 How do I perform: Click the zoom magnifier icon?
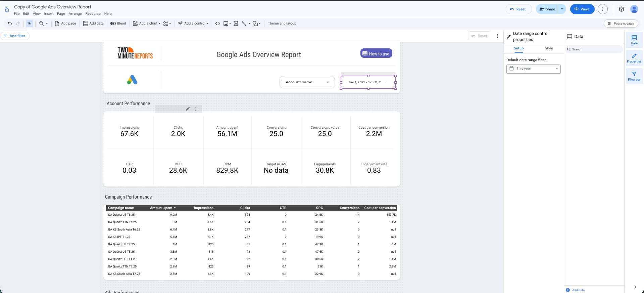pyautogui.click(x=41, y=24)
